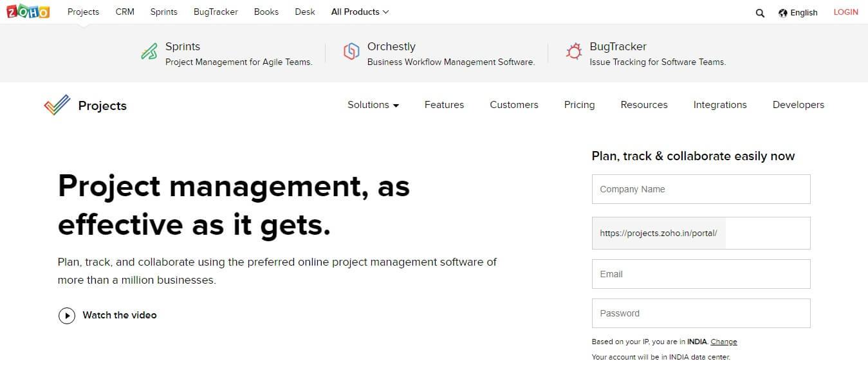Click the Projects checkmark logo
868x366 pixels.
pyautogui.click(x=57, y=105)
